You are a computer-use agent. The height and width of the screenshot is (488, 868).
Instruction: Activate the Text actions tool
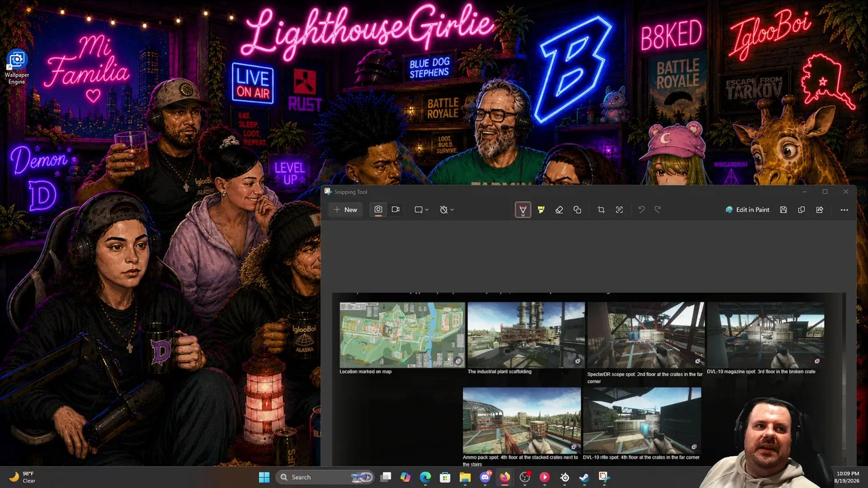[619, 210]
